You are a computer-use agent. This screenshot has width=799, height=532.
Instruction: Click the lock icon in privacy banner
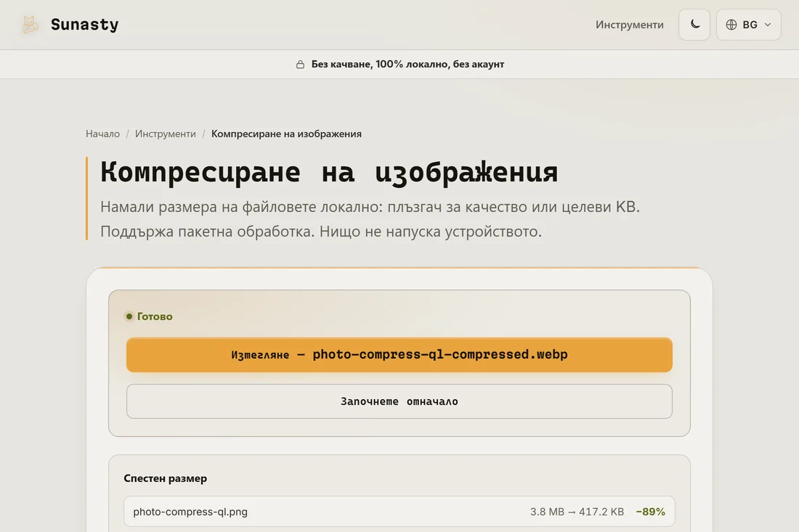tap(300, 64)
